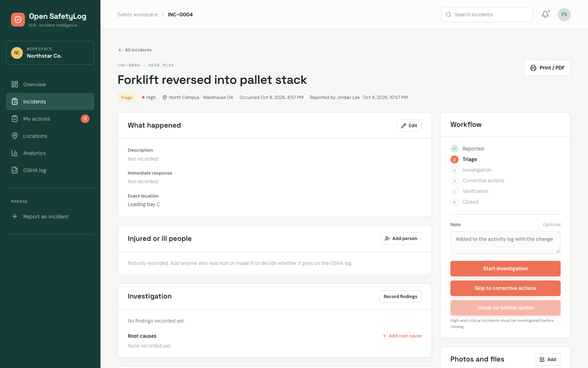Click the badge showing 4 on My actions
This screenshot has height=368, width=588.
[85, 119]
